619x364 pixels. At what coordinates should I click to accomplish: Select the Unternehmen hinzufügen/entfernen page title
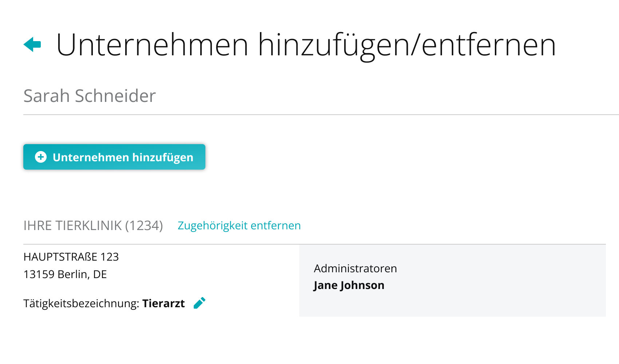click(306, 45)
